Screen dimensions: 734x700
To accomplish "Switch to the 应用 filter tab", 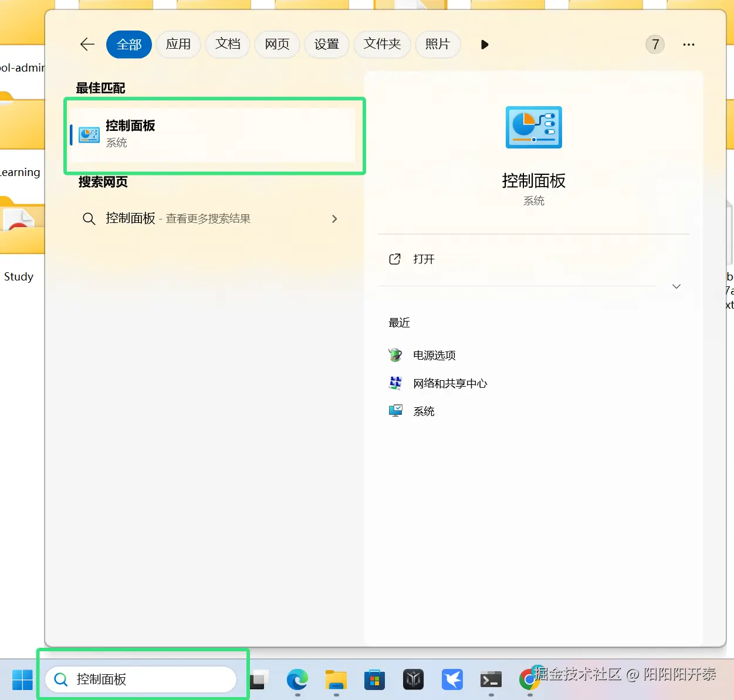I will (x=178, y=45).
